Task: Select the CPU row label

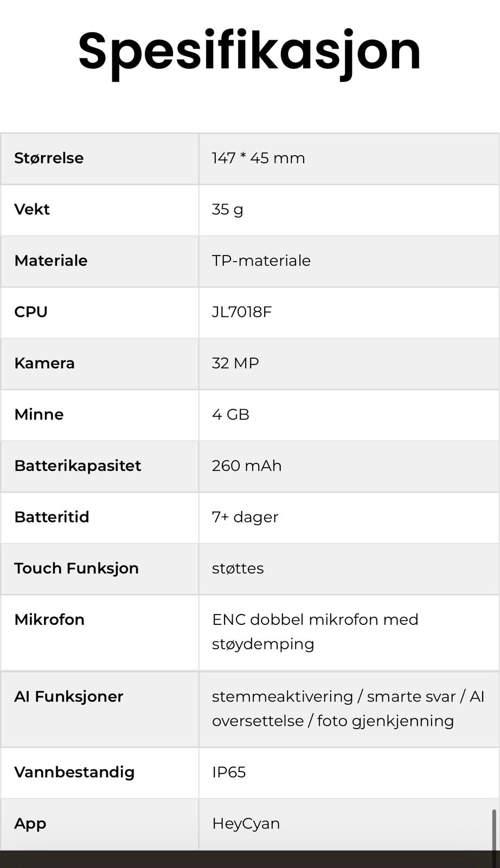Action: [x=31, y=312]
